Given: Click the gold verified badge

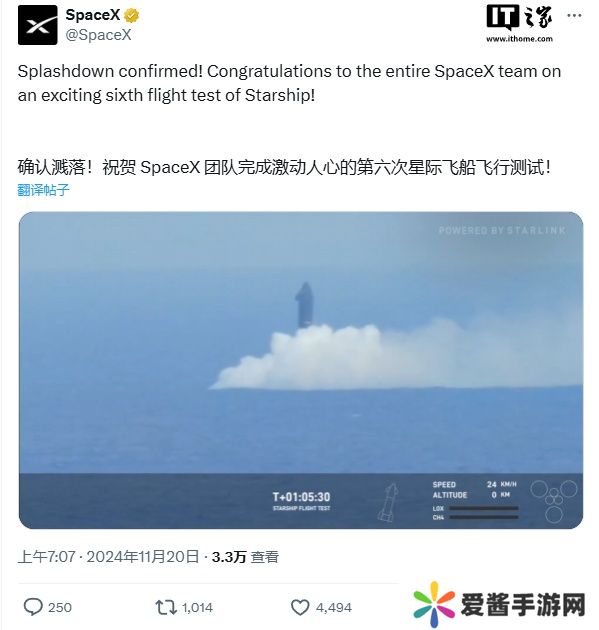Looking at the screenshot, I should click(x=131, y=16).
